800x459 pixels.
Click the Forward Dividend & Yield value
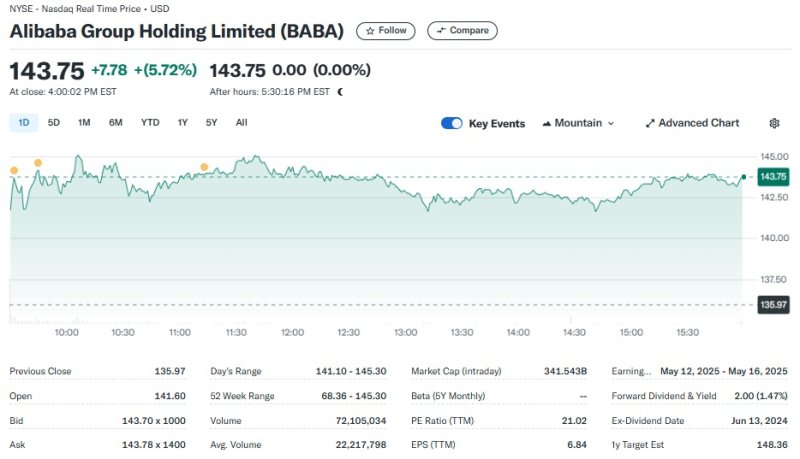(761, 396)
